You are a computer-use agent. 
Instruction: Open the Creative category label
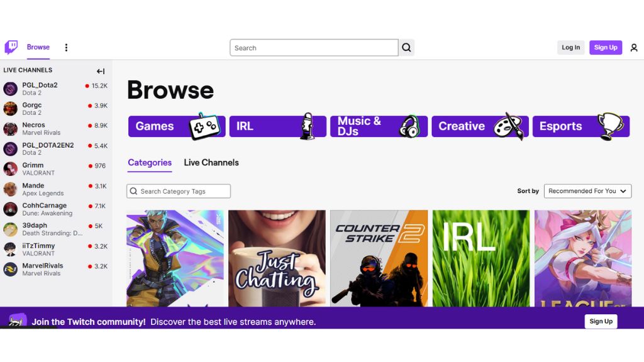coord(462,126)
